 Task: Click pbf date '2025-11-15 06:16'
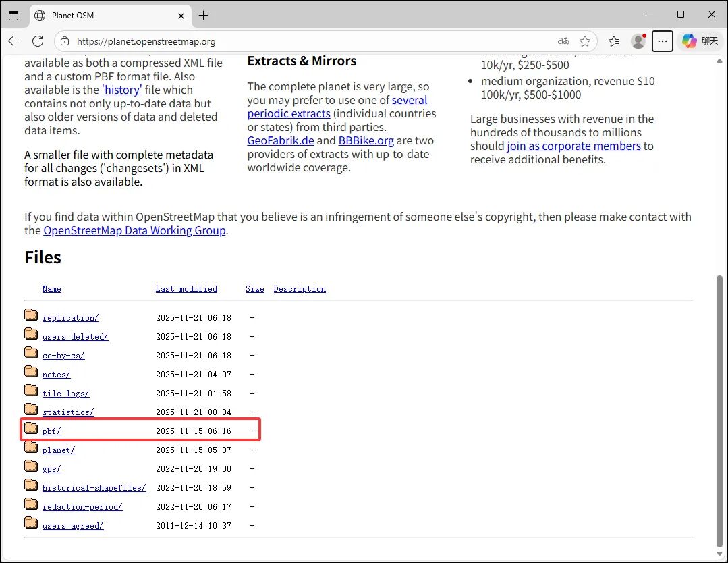click(x=194, y=431)
